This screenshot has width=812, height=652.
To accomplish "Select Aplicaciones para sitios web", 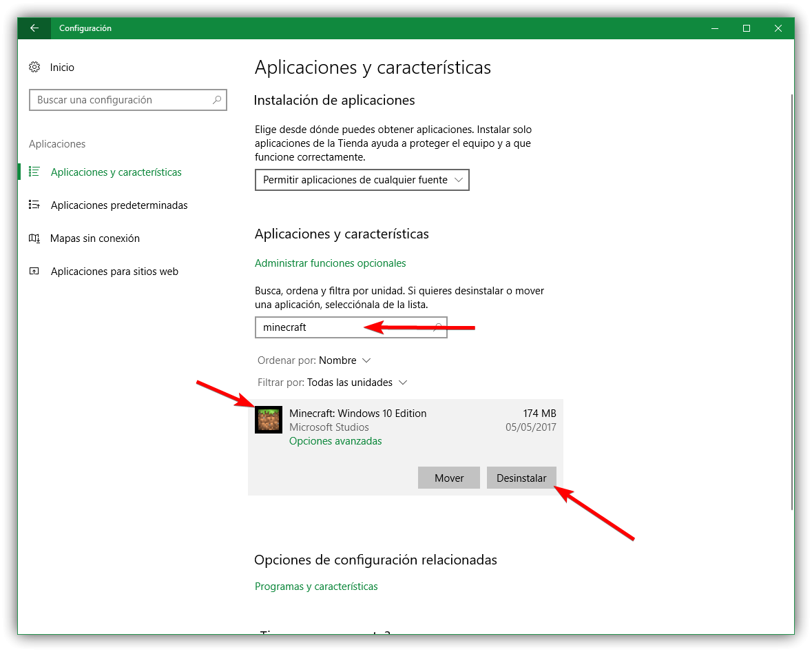I will pyautogui.click(x=114, y=272).
